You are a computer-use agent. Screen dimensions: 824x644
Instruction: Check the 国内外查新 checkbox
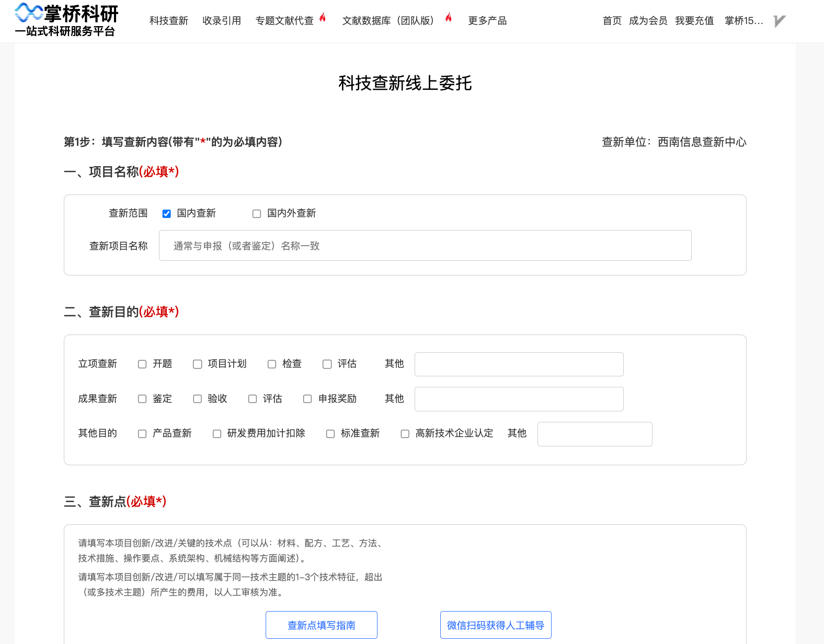pos(257,214)
